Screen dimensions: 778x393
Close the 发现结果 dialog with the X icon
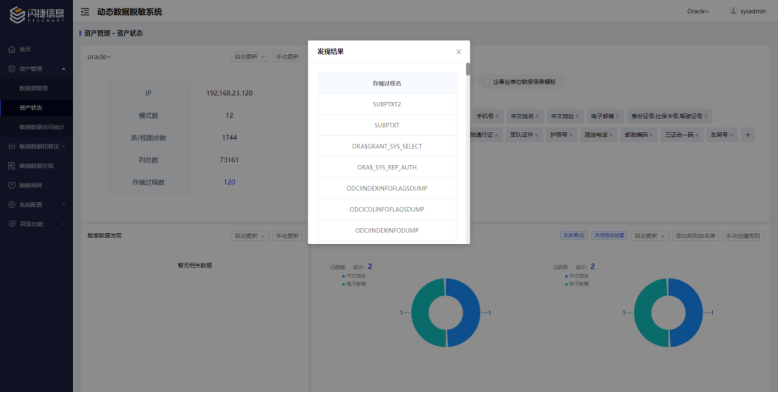point(458,52)
